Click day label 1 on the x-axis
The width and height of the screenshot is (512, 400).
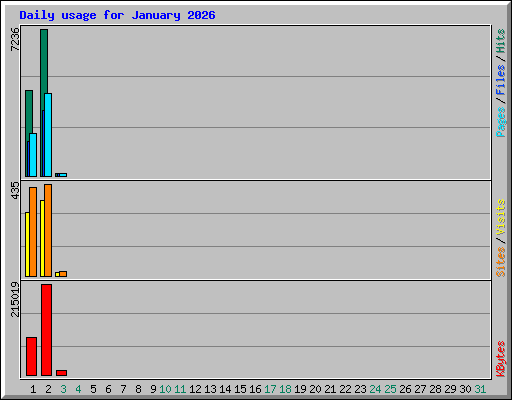(33, 389)
